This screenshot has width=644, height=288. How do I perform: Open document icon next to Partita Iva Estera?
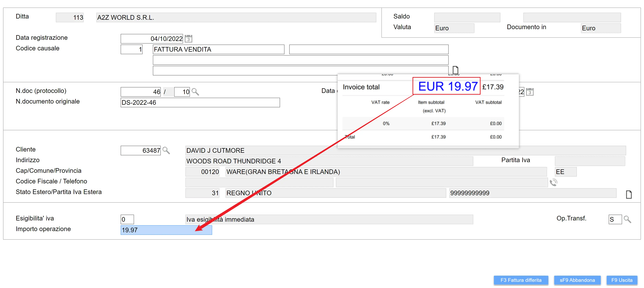629,194
